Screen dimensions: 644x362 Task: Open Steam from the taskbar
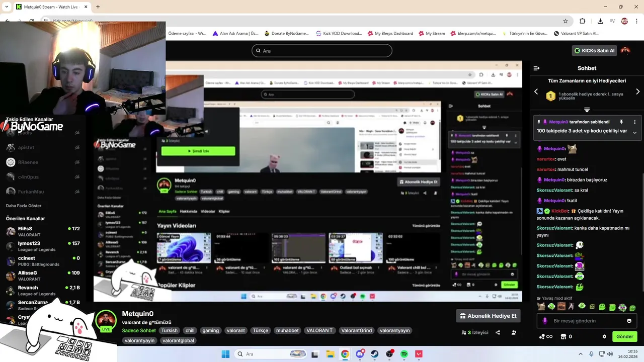[x=375, y=354]
